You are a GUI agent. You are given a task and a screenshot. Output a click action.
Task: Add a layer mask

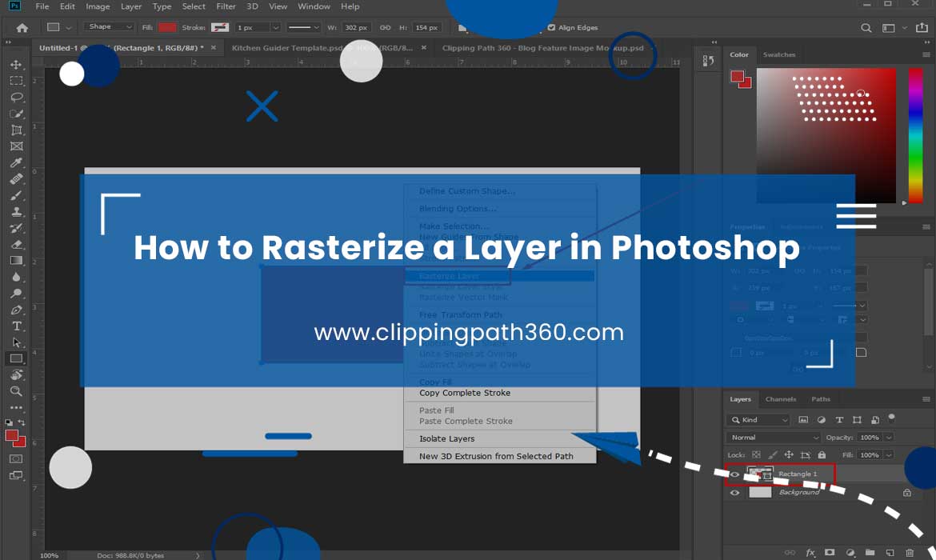(830, 553)
